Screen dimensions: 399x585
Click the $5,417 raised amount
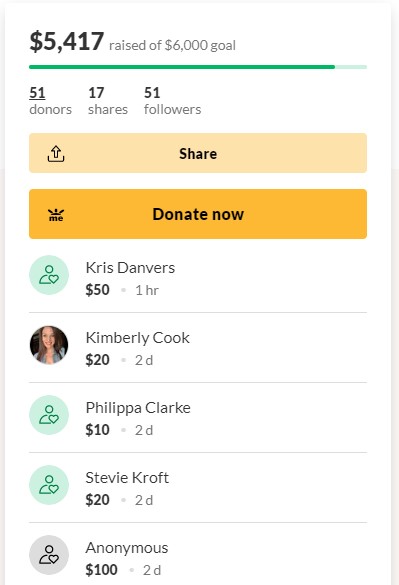[66, 41]
